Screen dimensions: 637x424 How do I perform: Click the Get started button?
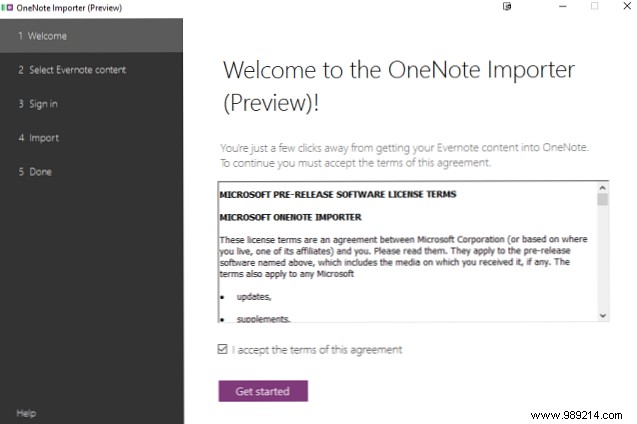pyautogui.click(x=263, y=391)
